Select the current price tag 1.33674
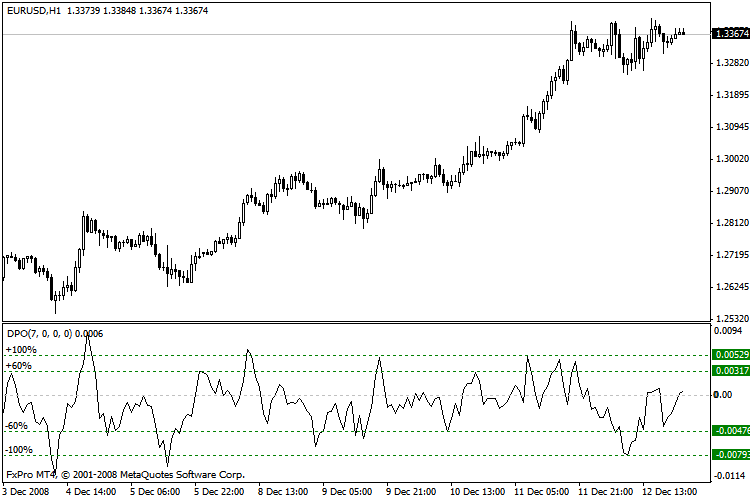The image size is (750, 500). (x=730, y=33)
